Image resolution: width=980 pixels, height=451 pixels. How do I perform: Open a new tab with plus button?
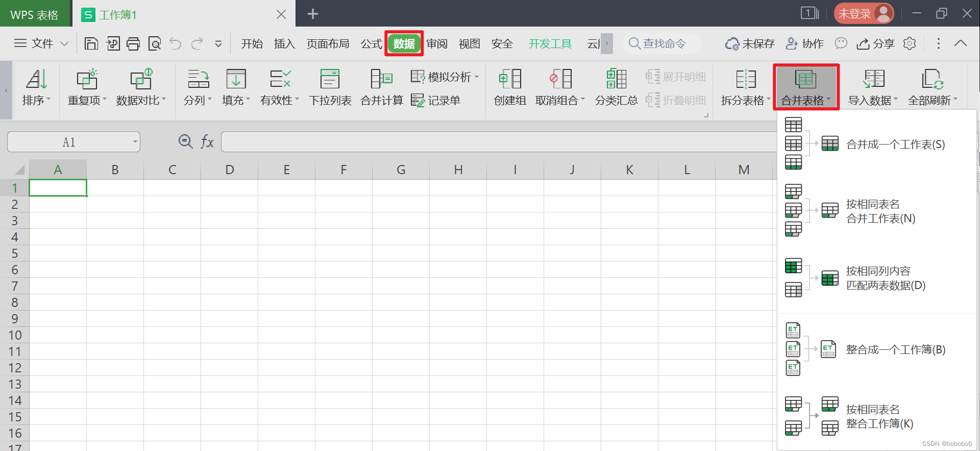coord(313,14)
